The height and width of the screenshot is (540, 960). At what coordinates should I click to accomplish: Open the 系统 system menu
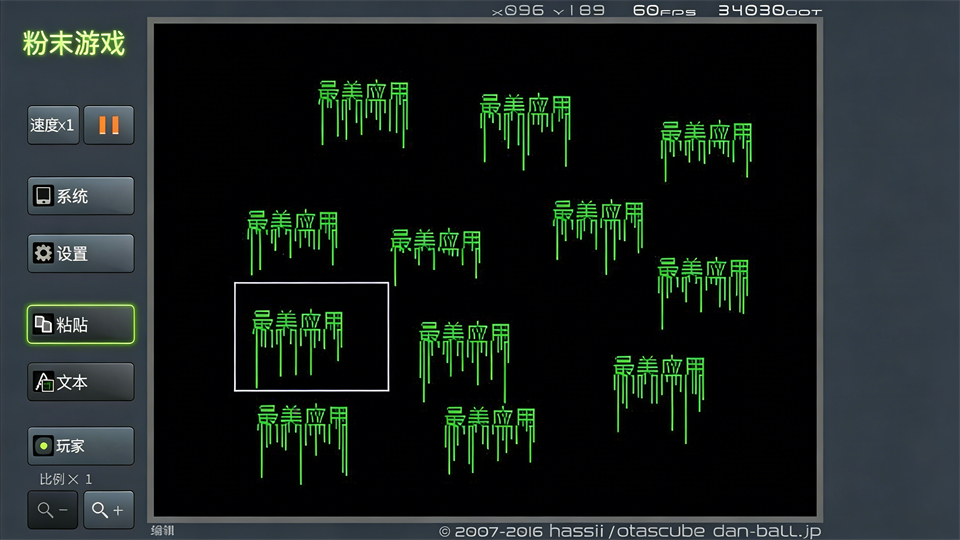[x=80, y=196]
